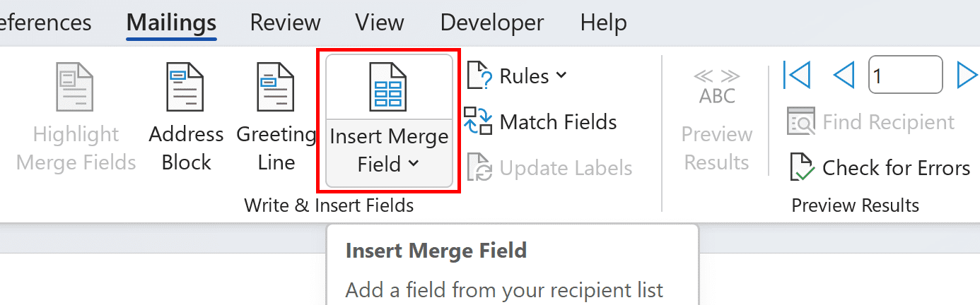Go to the first record arrow

click(797, 75)
